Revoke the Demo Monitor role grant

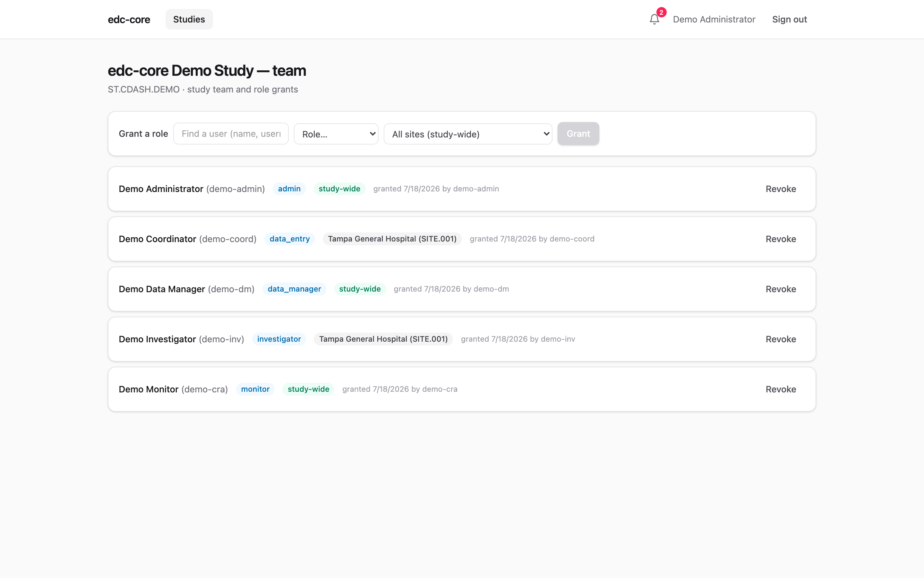(781, 389)
